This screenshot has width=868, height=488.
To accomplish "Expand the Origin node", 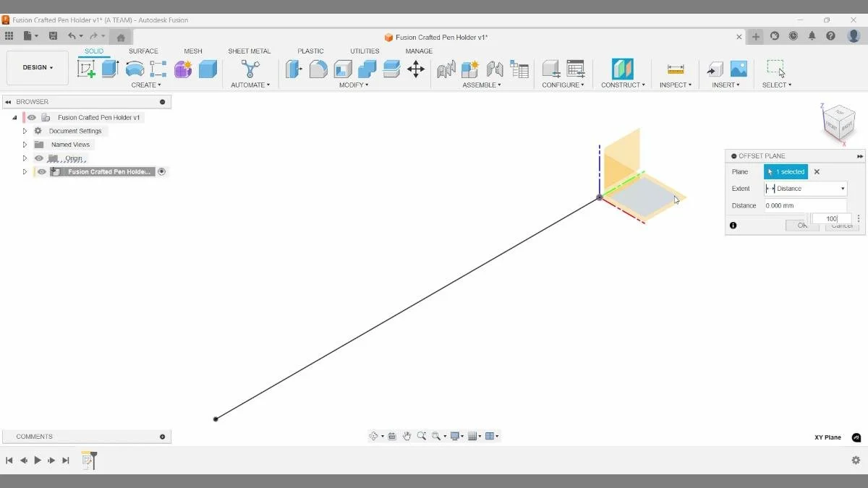I will pos(25,158).
